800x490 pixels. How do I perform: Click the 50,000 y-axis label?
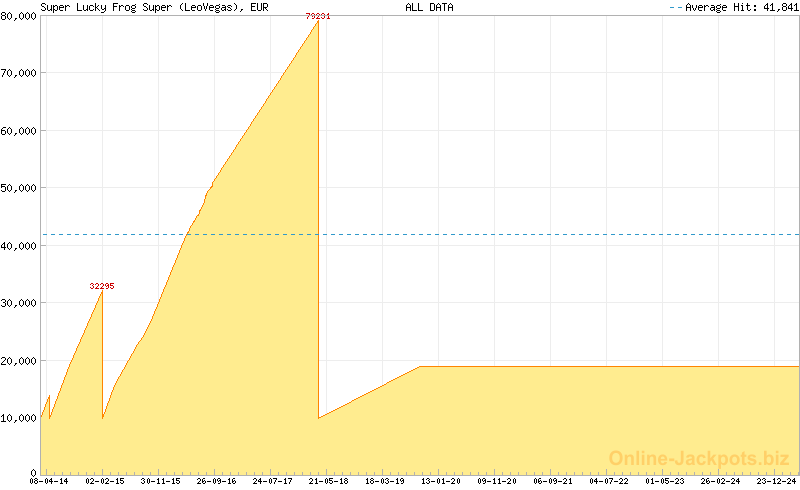(x=19, y=188)
